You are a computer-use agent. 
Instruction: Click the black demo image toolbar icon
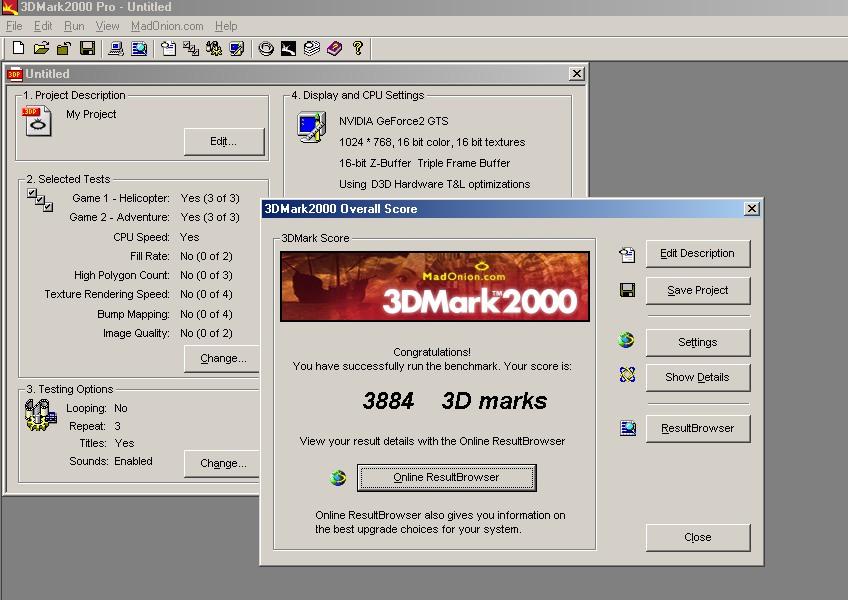[288, 48]
